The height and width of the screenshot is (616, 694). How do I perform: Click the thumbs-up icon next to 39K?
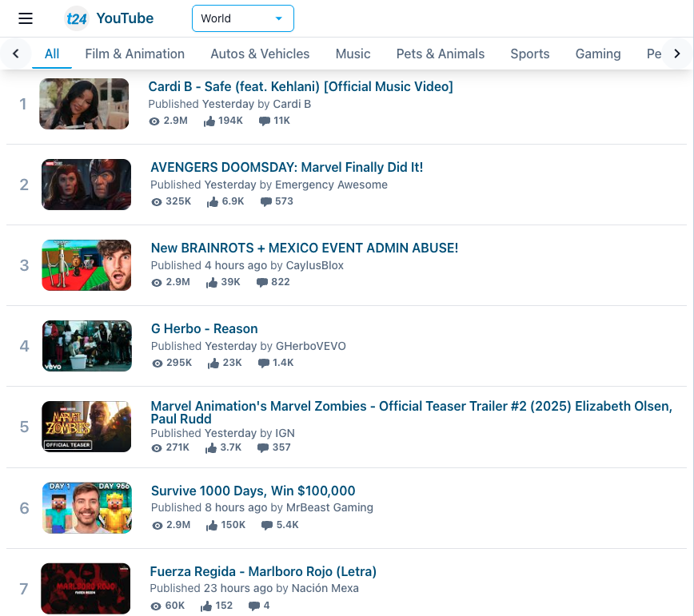[212, 282]
